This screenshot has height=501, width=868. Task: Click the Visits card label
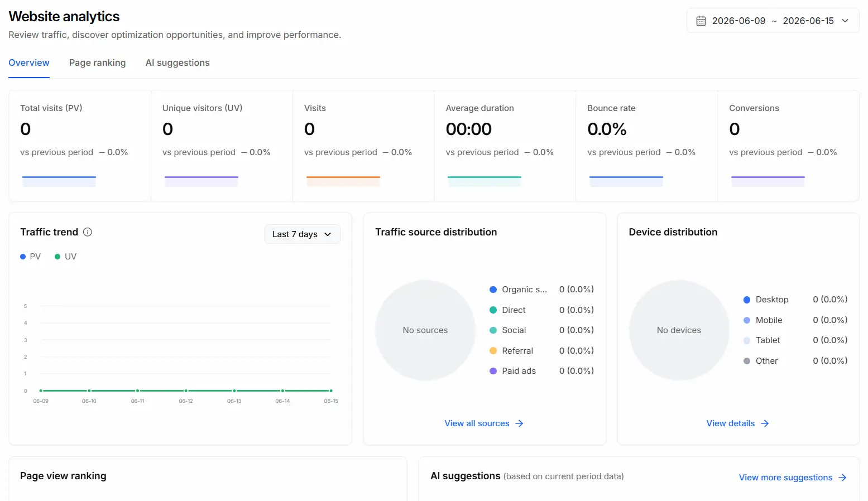(315, 108)
